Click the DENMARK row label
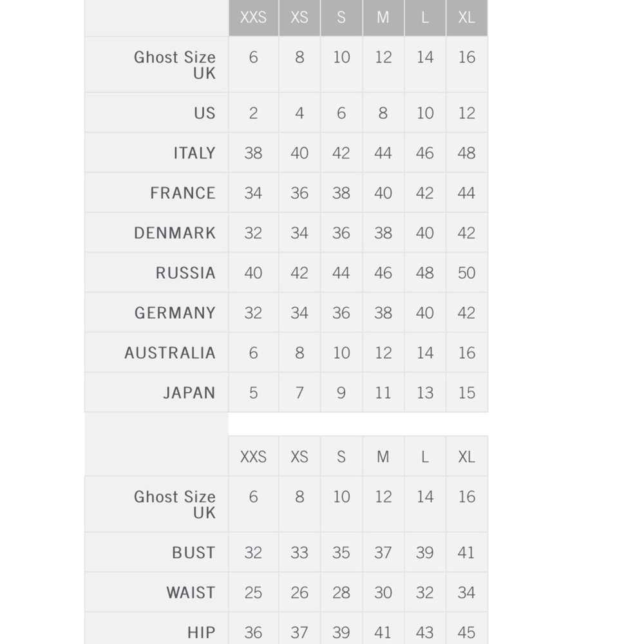This screenshot has height=644, width=644. (x=175, y=233)
